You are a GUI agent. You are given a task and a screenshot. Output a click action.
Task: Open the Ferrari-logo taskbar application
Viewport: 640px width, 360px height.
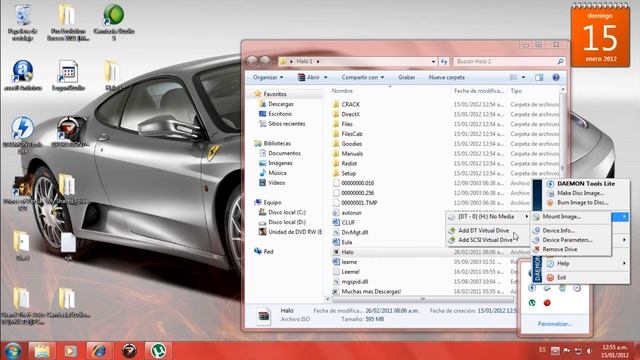(x=129, y=351)
